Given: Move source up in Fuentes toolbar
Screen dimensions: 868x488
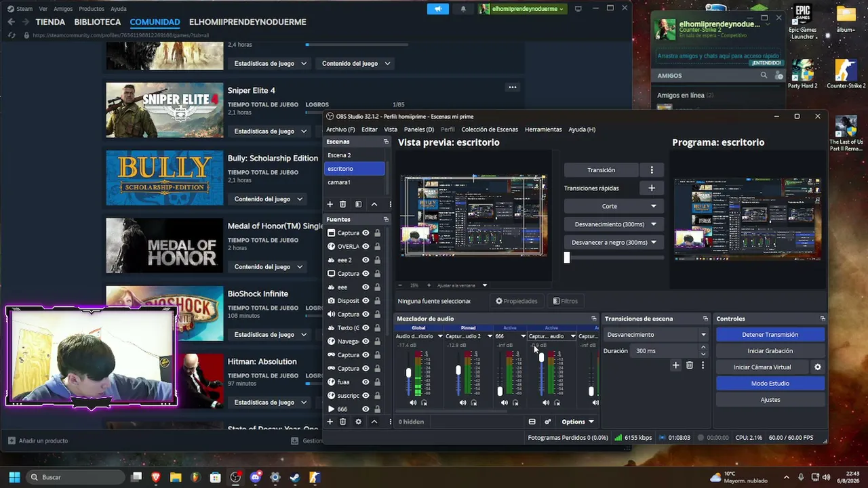Looking at the screenshot, I should [374, 422].
